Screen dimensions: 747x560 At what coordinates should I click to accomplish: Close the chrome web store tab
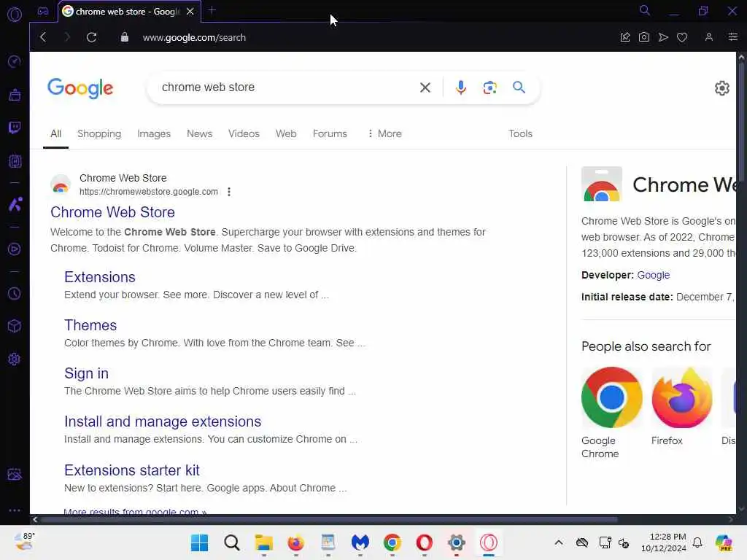click(x=190, y=12)
